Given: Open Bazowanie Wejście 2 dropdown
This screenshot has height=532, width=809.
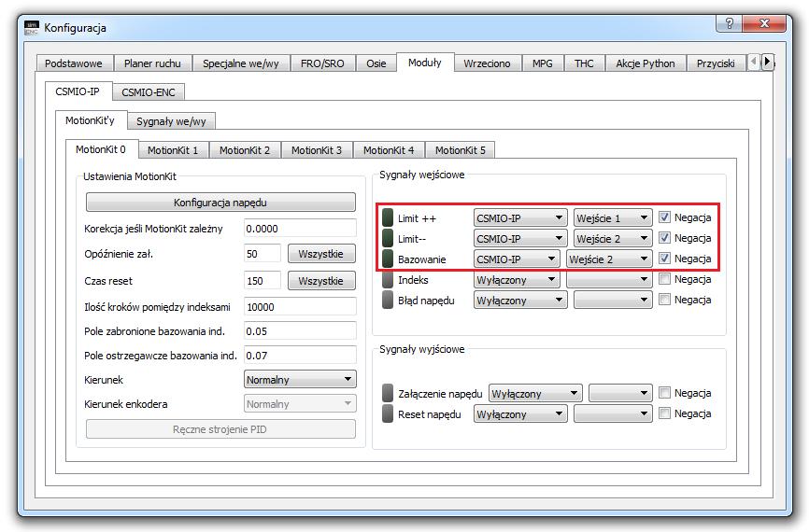Looking at the screenshot, I should (x=609, y=259).
